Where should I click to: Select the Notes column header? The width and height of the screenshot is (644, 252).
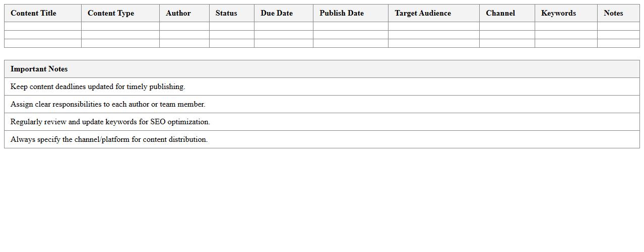click(x=613, y=13)
